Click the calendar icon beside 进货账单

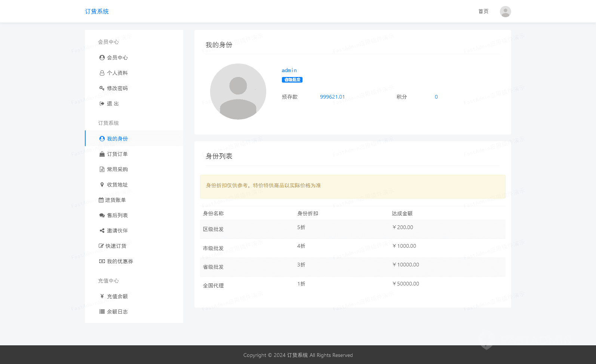pyautogui.click(x=101, y=200)
